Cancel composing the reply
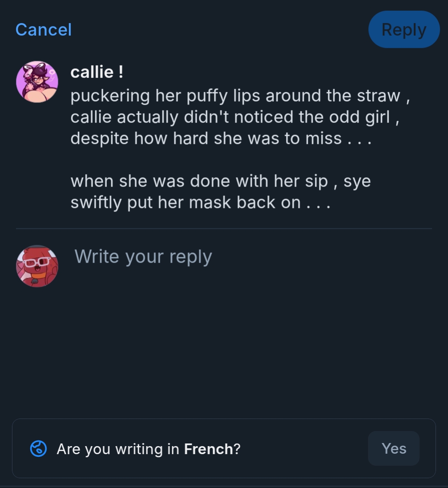This screenshot has width=448, height=488. tap(43, 30)
